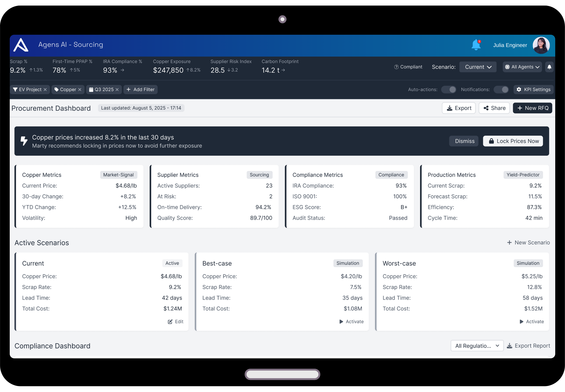Toggle the Notifications switch

(x=501, y=89)
